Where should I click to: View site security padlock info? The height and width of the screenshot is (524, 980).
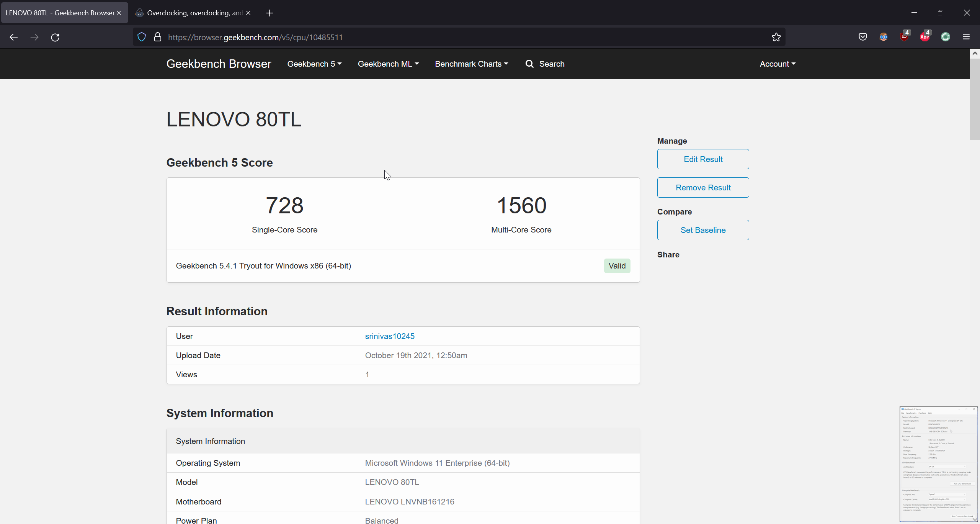click(157, 37)
